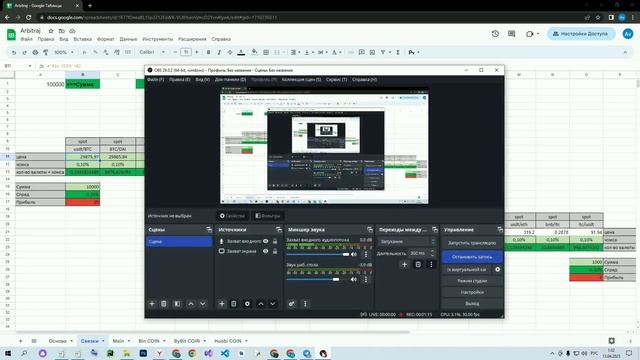640x360 pixels.
Task: Undock the Sources panel
Action: (x=279, y=230)
